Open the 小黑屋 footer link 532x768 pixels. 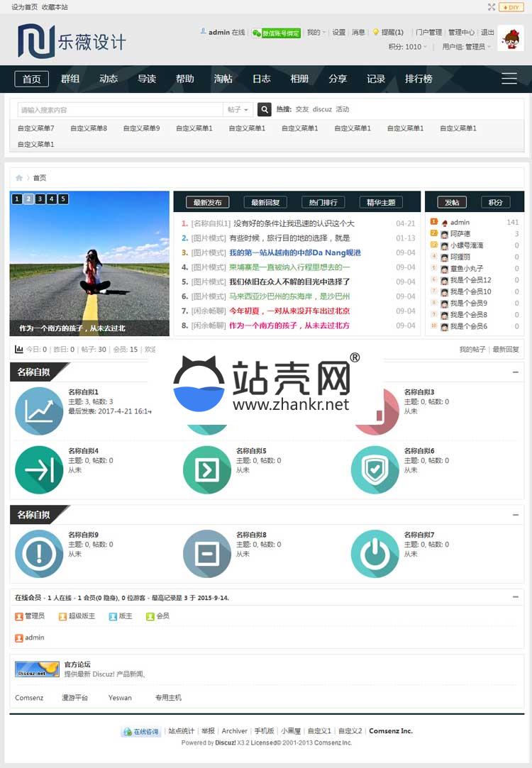pos(291,731)
